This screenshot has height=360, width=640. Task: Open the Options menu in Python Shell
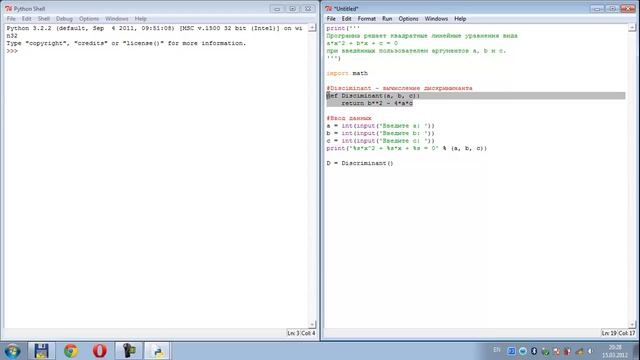point(89,19)
